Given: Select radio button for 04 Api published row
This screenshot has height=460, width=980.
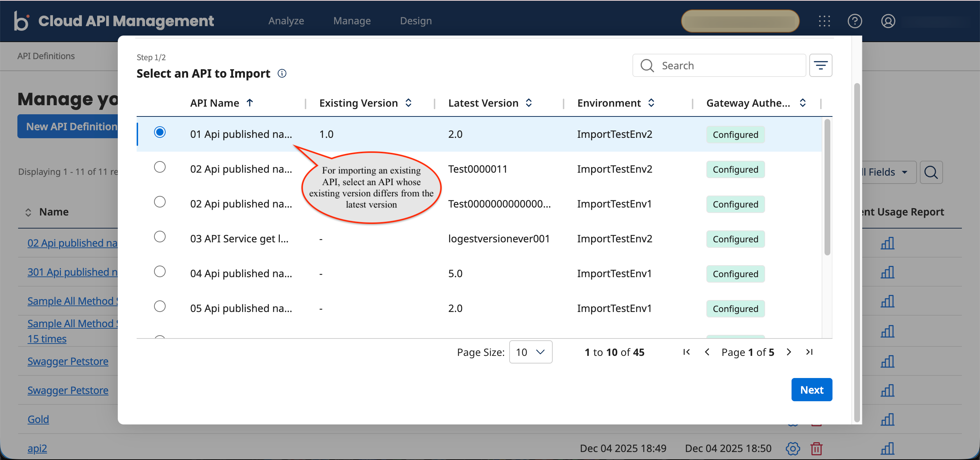Looking at the screenshot, I should click(x=160, y=271).
